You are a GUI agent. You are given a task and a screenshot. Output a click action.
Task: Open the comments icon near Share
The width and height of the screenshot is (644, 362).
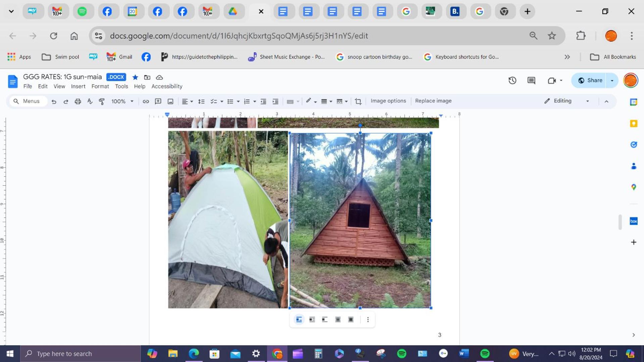[x=531, y=80]
